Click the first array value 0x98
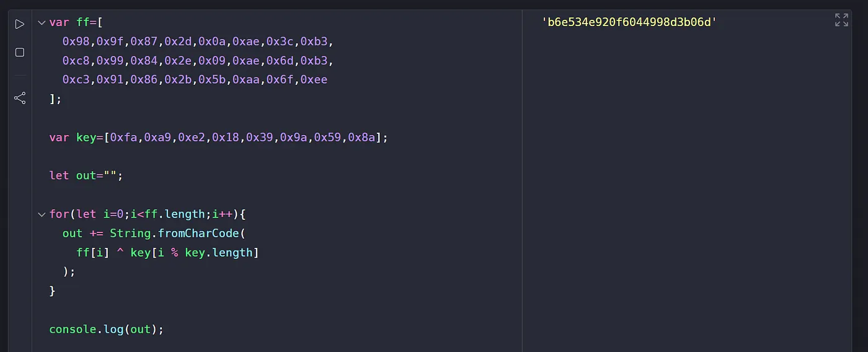 click(76, 42)
